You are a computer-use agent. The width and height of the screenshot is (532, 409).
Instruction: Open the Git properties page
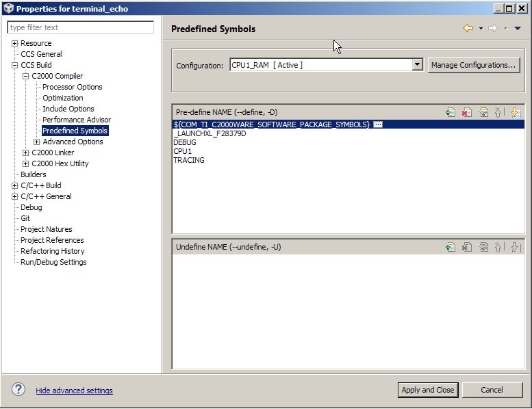(25, 218)
